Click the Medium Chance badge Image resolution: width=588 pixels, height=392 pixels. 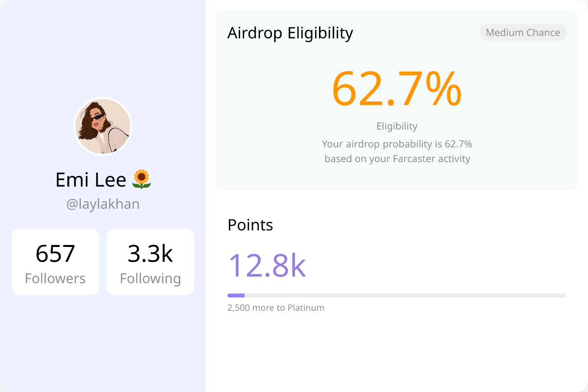coord(523,32)
